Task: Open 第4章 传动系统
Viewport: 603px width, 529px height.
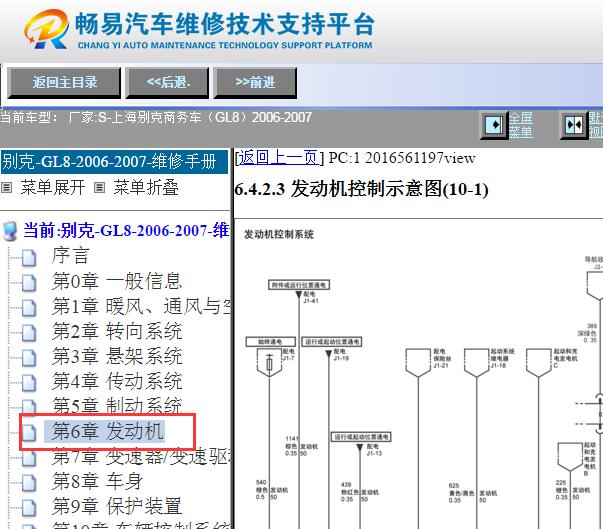Action: [117, 381]
